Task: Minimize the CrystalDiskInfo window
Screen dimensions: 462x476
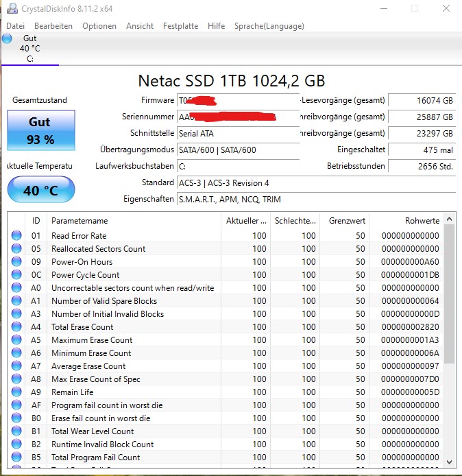Action: pos(384,8)
